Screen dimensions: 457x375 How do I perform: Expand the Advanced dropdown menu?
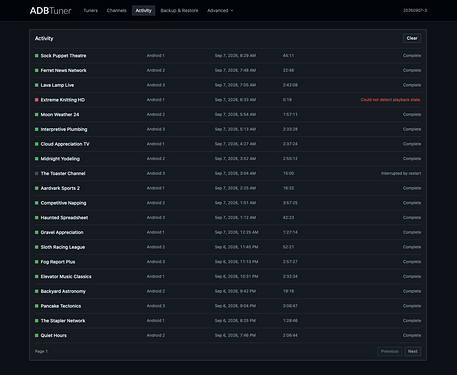point(220,11)
